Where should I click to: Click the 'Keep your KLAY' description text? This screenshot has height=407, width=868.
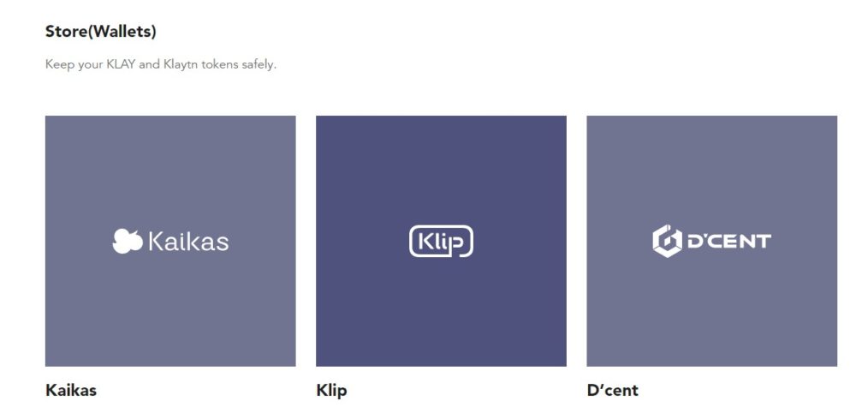point(161,64)
